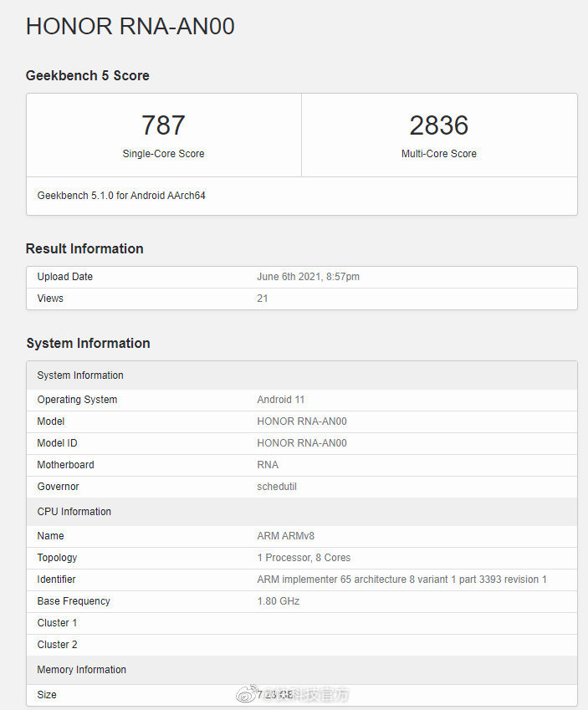Image resolution: width=588 pixels, height=710 pixels.
Task: Select 1 Processor, 8 Cores value
Action: click(304, 558)
